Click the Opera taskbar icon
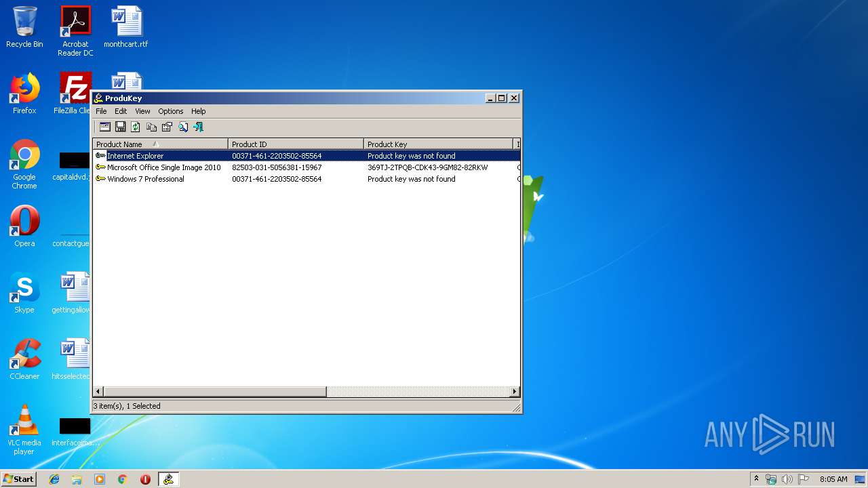 tap(145, 479)
